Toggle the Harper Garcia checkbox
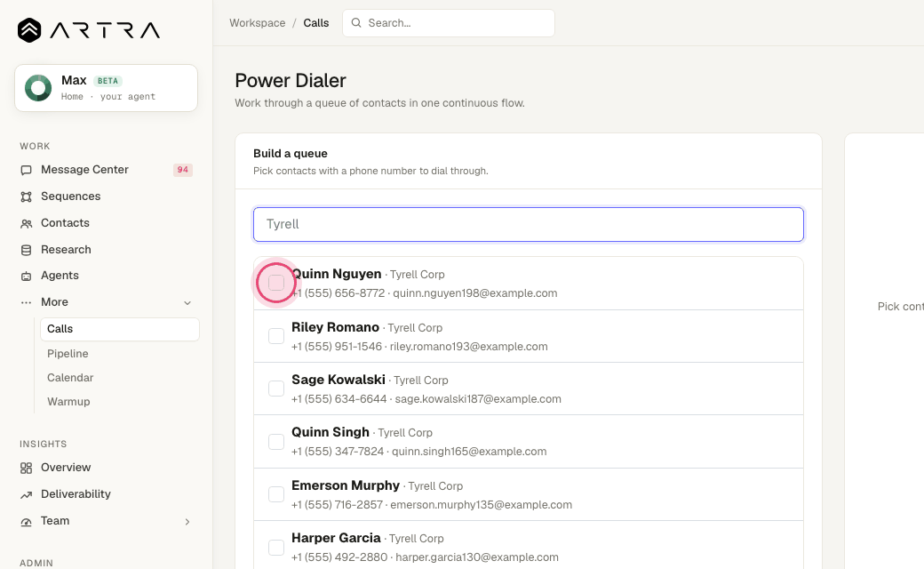The image size is (924, 569). click(275, 547)
